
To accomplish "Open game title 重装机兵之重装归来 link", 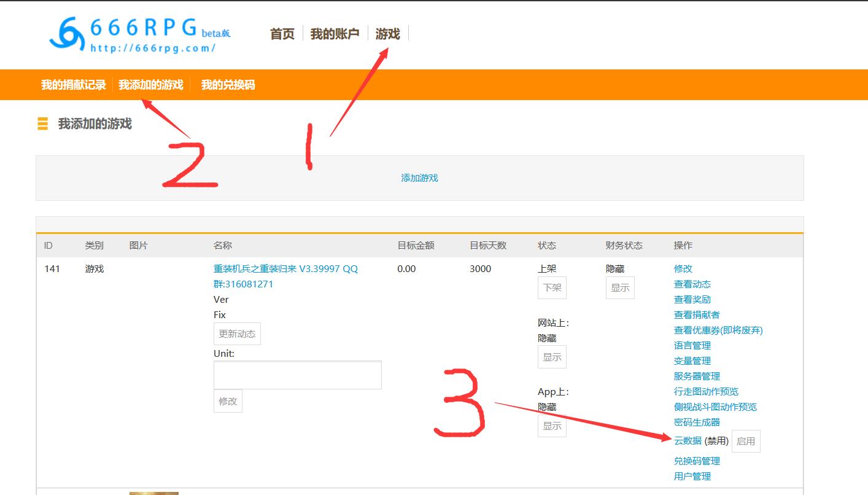I will click(285, 276).
